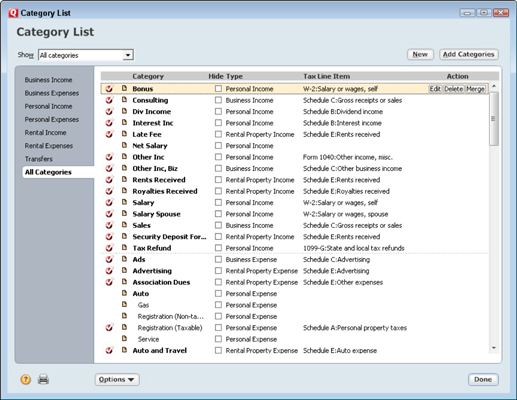The width and height of the screenshot is (517, 400).
Task: Click the tax checkmark for Auto and Travel
Action: click(109, 350)
